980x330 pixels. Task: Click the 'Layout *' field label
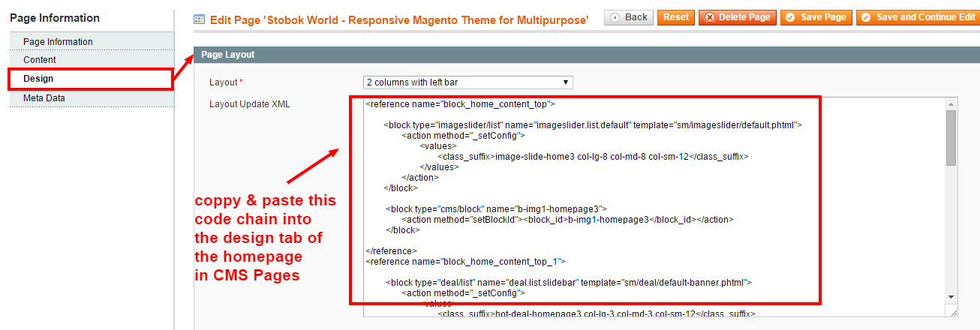[227, 82]
